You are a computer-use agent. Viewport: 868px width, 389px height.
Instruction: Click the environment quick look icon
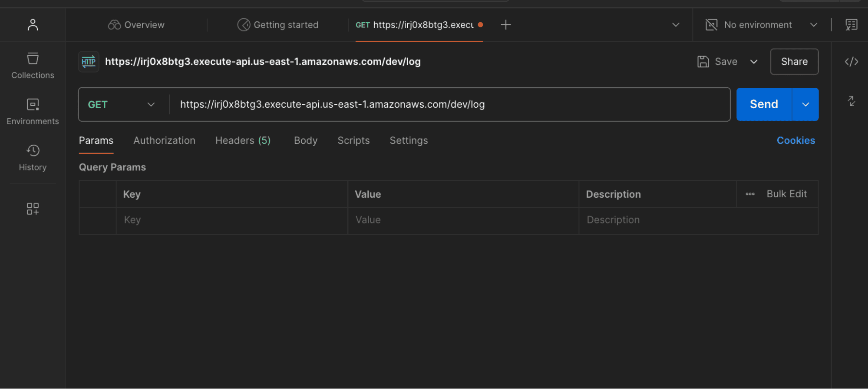click(851, 25)
